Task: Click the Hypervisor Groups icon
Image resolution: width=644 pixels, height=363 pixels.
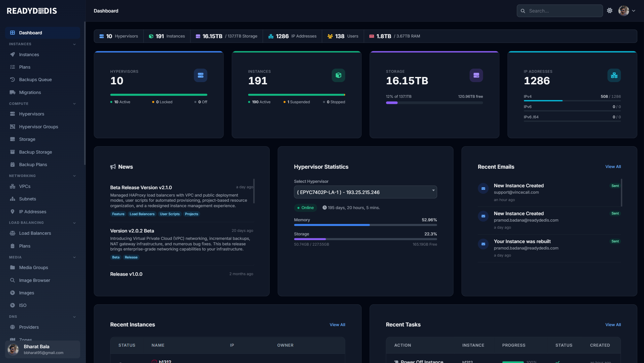Action: 12,126
